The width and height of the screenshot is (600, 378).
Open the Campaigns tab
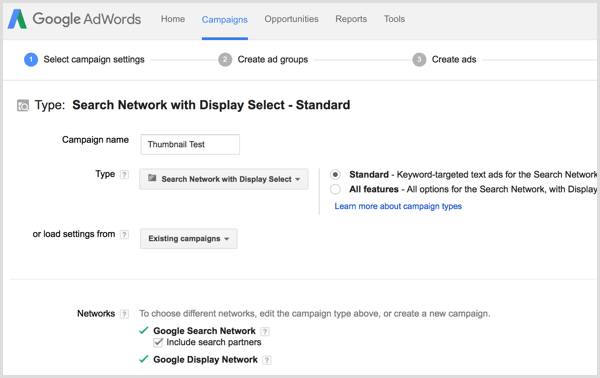click(225, 20)
